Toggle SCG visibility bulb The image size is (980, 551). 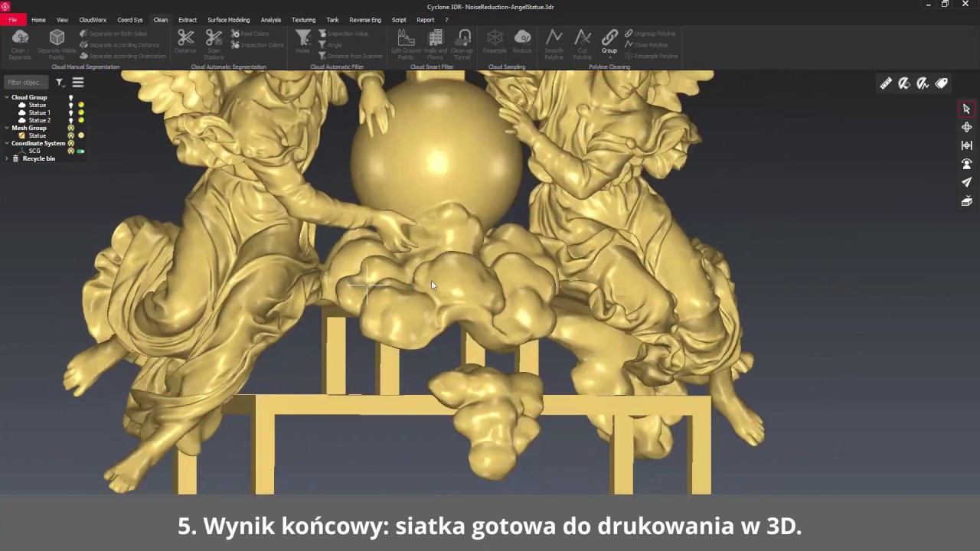71,151
